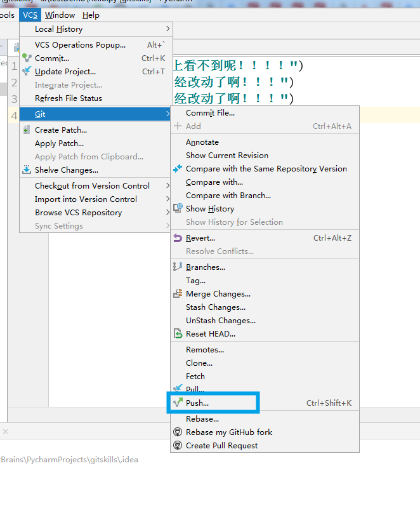Viewport: 420px width, 508px height.
Task: Expand Import into Version Control submenu arrow
Action: click(167, 199)
